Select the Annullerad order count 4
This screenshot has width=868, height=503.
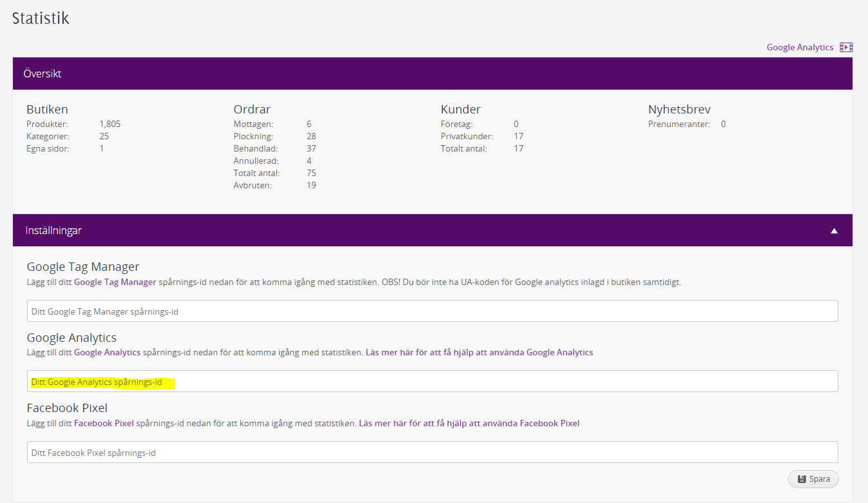pyautogui.click(x=309, y=161)
